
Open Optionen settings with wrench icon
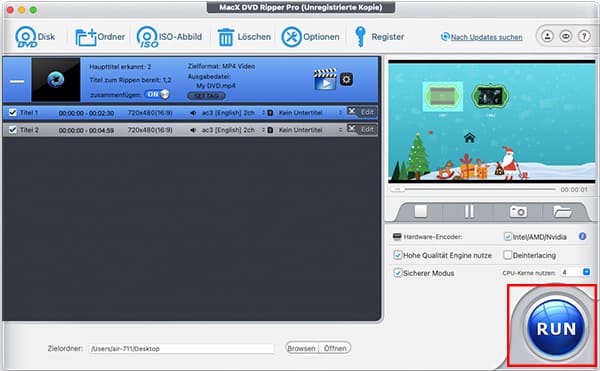coord(292,37)
